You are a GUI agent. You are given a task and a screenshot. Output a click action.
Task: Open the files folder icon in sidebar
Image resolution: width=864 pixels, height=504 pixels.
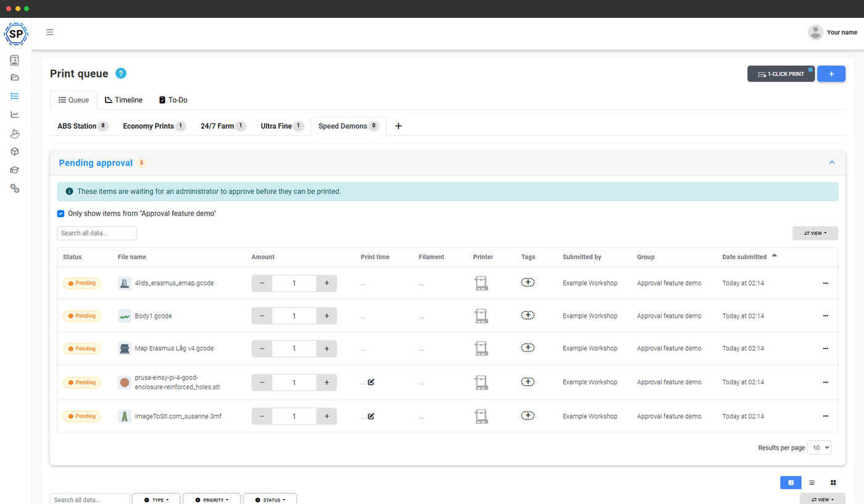15,78
